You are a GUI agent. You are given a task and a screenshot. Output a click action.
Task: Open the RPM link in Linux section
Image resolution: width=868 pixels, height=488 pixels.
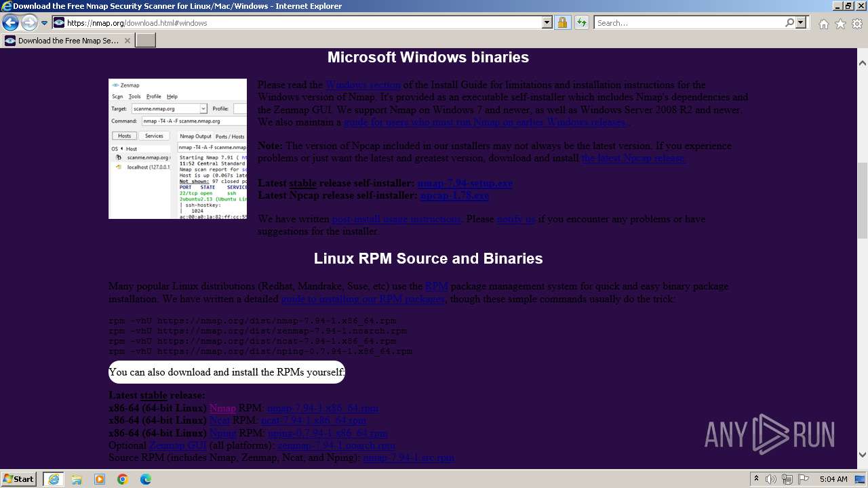point(437,286)
